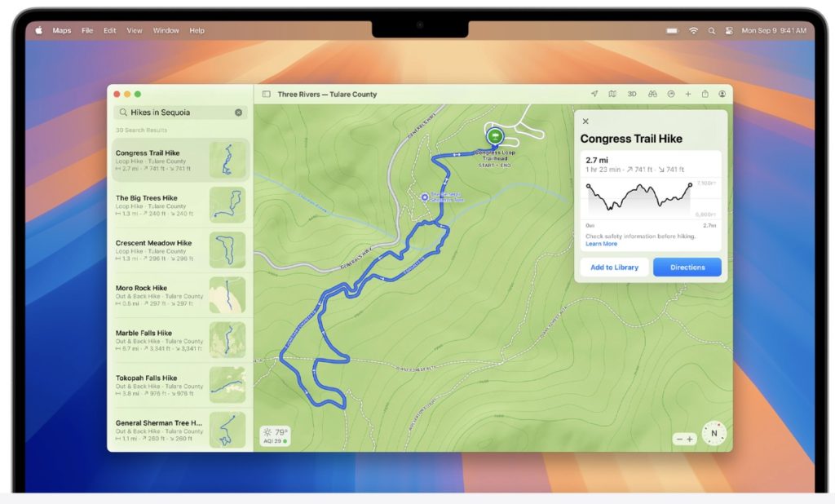
Task: Open Look Around binoculars icon
Action: 652,95
